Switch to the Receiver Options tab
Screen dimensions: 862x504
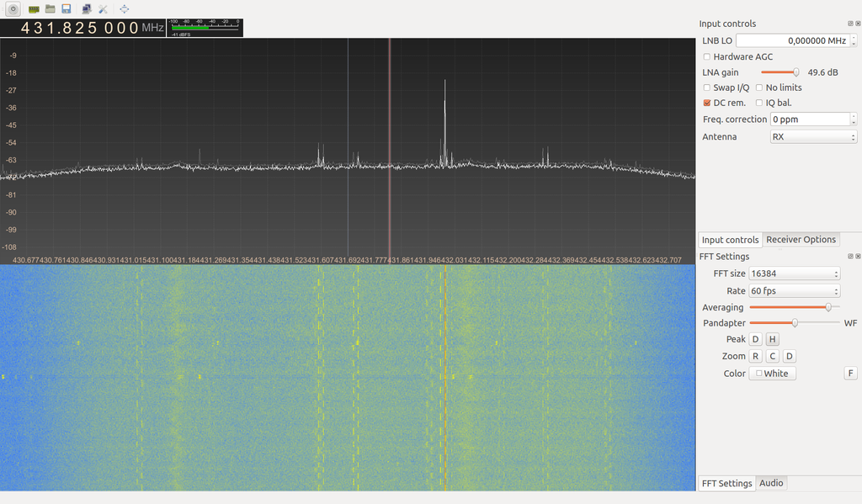(800, 239)
